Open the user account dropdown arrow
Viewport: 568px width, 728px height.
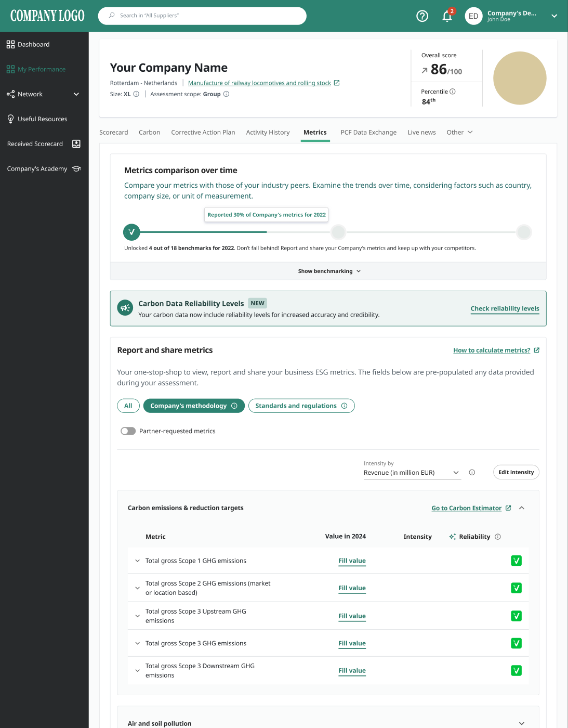pos(554,16)
